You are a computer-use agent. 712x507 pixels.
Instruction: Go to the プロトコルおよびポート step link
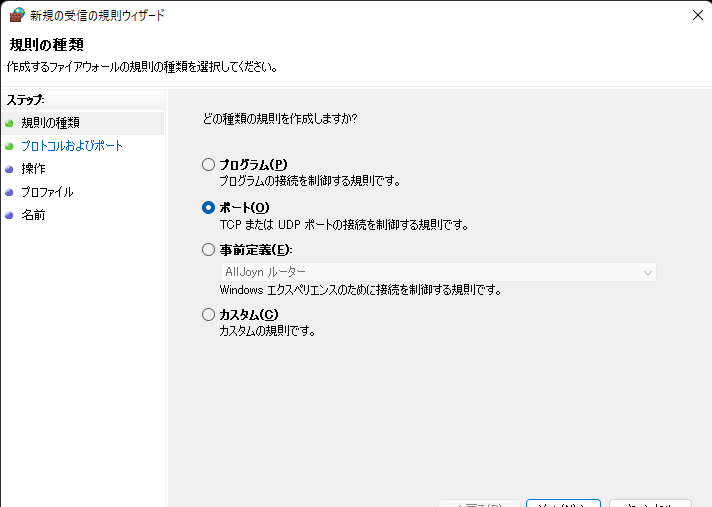pyautogui.click(x=72, y=146)
